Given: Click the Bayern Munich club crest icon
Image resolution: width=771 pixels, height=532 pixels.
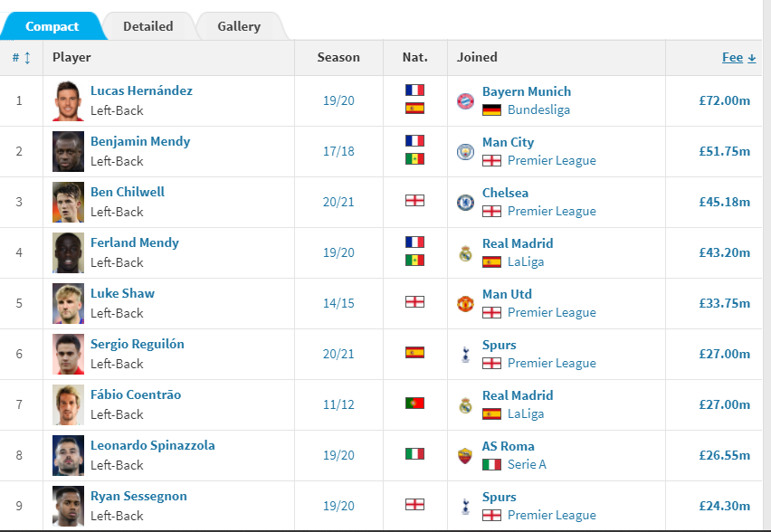Looking at the screenshot, I should tap(465, 100).
